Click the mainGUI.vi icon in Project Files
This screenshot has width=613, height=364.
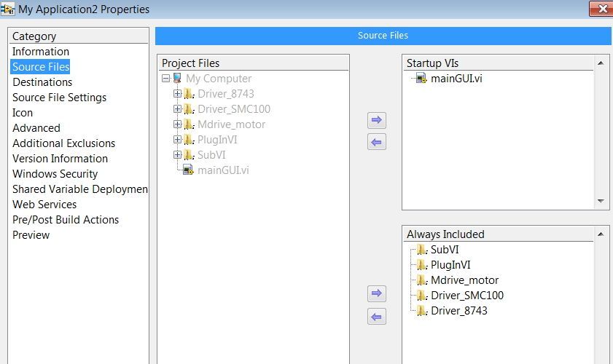click(x=188, y=170)
